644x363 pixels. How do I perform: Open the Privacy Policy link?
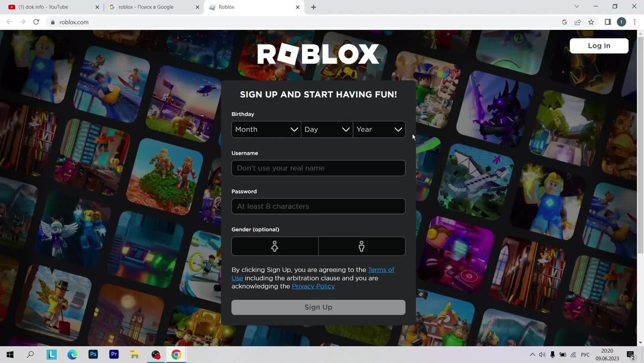coord(313,286)
